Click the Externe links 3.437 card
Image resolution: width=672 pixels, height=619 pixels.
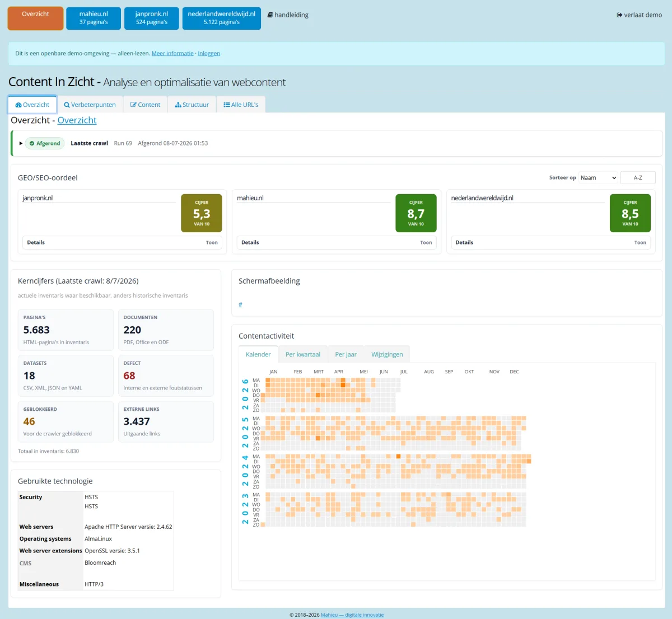tap(166, 421)
